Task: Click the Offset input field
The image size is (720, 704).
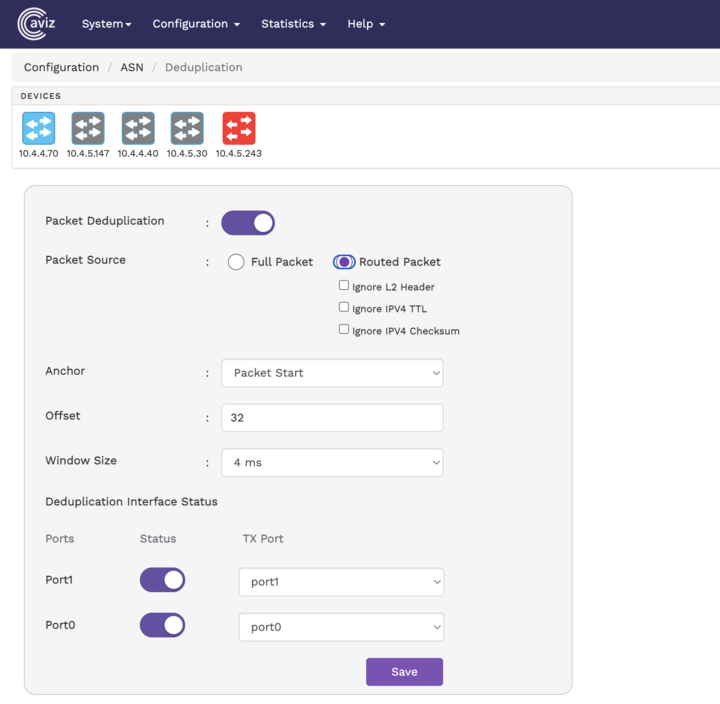Action: 332,418
